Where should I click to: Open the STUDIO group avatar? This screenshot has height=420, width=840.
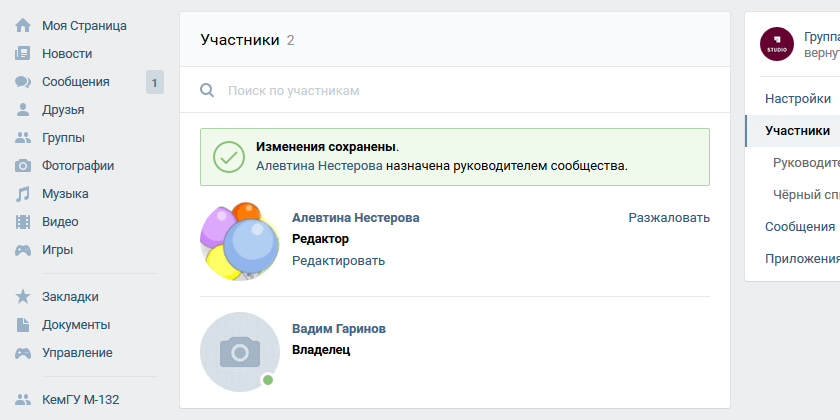777,44
